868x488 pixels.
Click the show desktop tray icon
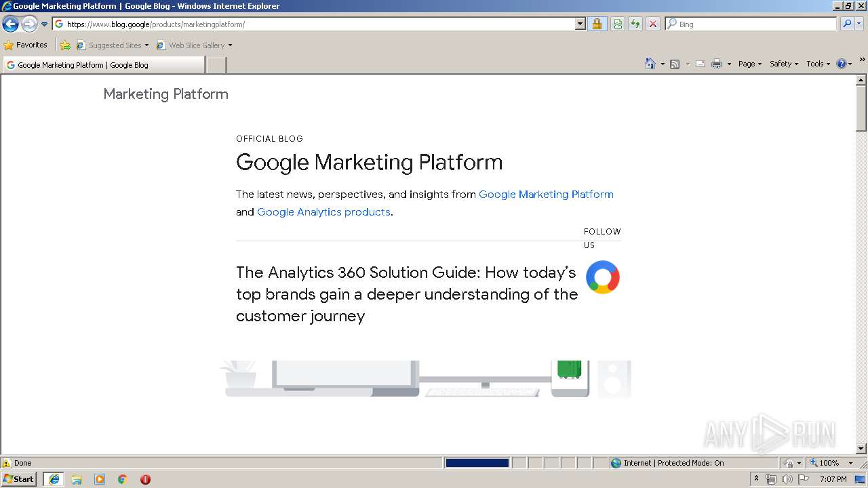pos(861,479)
